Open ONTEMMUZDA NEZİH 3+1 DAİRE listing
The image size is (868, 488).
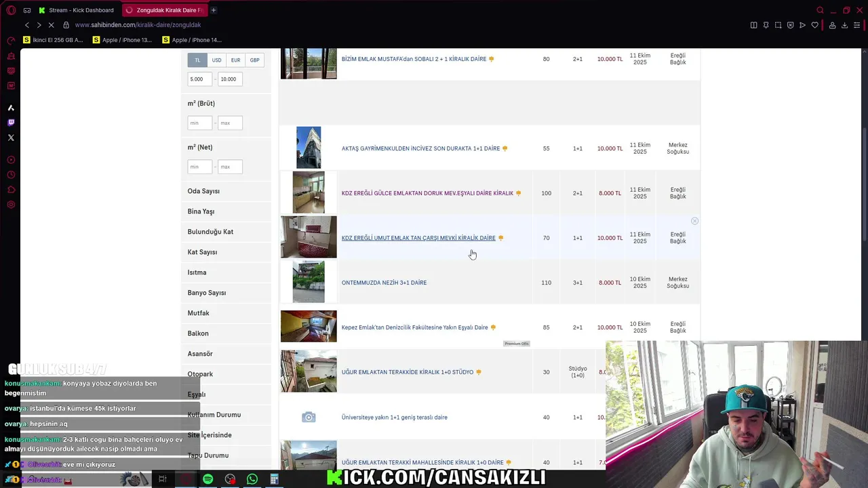point(384,283)
